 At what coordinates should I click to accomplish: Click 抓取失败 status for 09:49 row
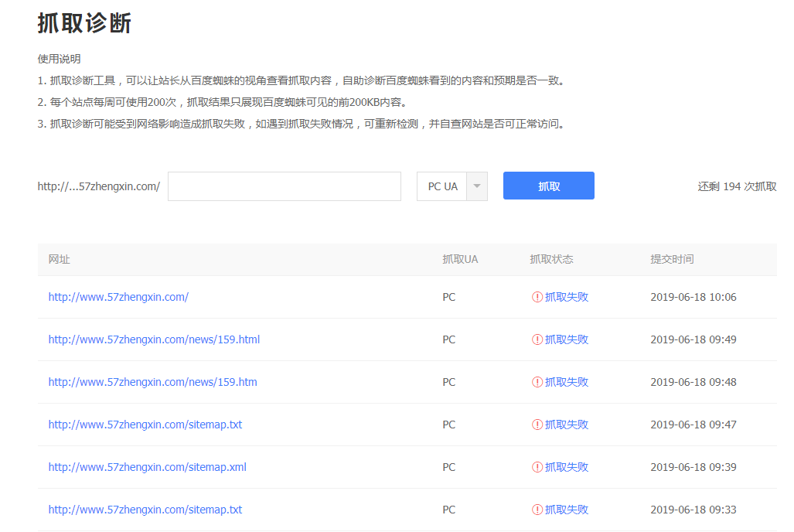coord(566,339)
